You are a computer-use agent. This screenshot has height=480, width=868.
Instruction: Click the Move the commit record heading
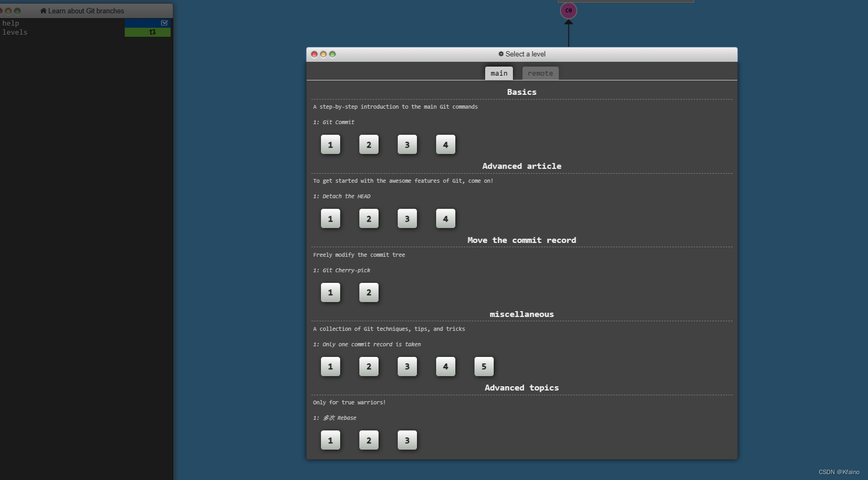click(x=522, y=240)
